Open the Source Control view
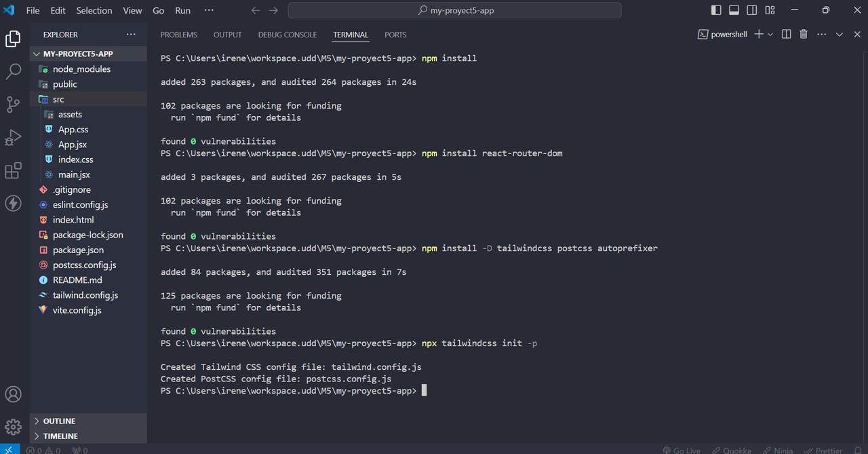This screenshot has height=454, width=868. pos(13,104)
